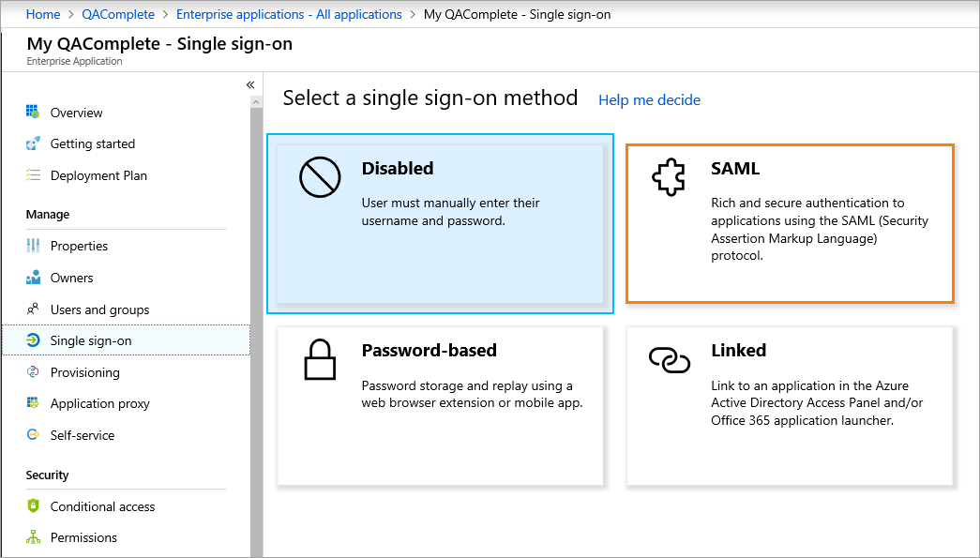
Task: Collapse the sidebar with double chevron
Action: click(x=250, y=85)
